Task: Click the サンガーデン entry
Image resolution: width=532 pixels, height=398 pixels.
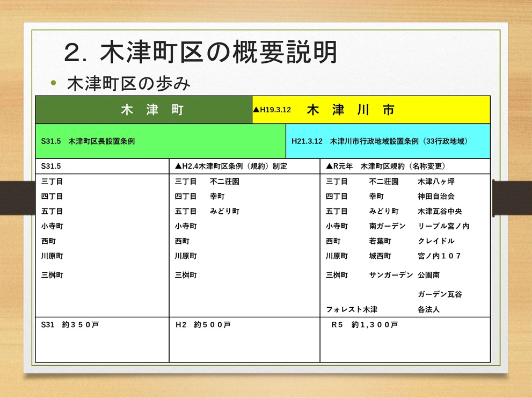Action: pos(391,275)
